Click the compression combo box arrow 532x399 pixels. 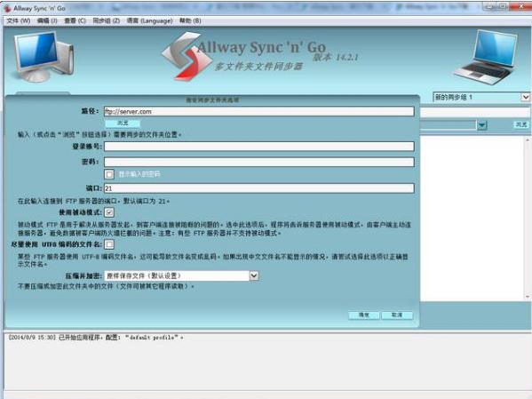pyautogui.click(x=254, y=275)
